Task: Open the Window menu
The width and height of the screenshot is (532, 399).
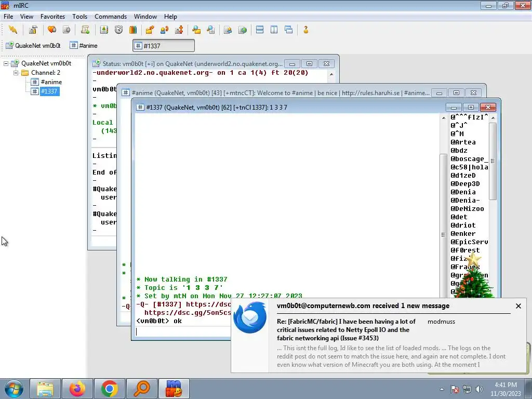Action: [145, 17]
